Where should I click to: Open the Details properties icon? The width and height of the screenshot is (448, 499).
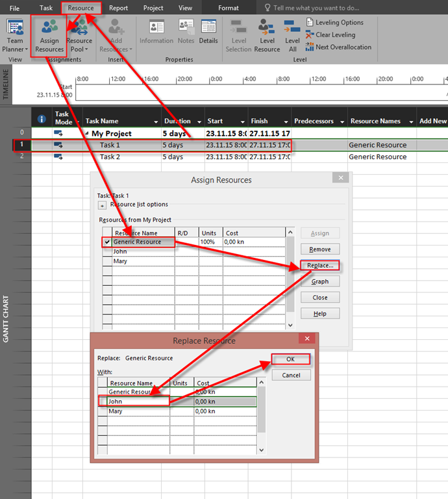pyautogui.click(x=208, y=31)
